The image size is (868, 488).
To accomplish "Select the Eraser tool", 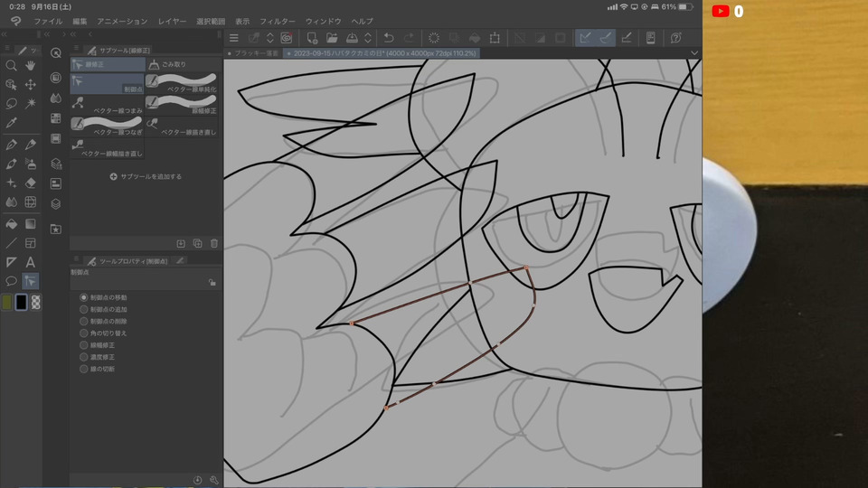I will pos(31,183).
